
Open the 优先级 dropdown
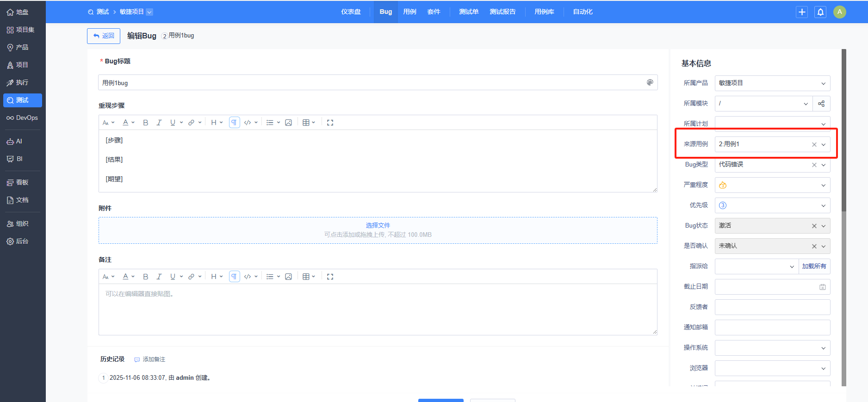tap(772, 205)
